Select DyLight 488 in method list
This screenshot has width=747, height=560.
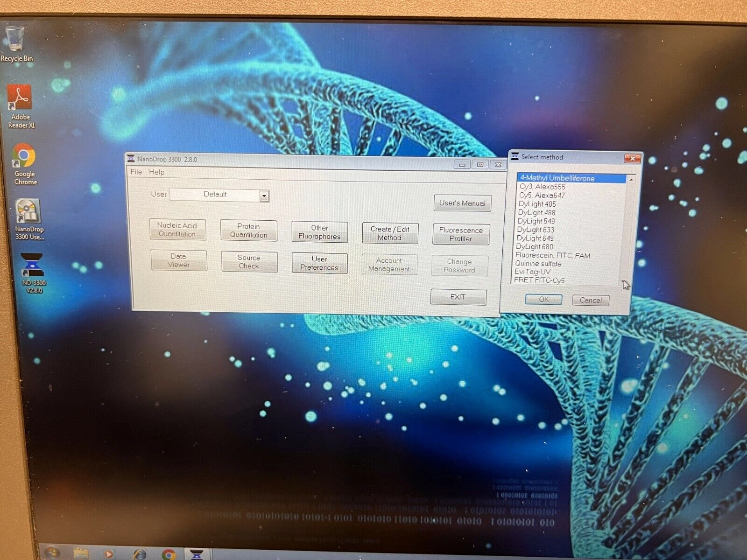536,213
